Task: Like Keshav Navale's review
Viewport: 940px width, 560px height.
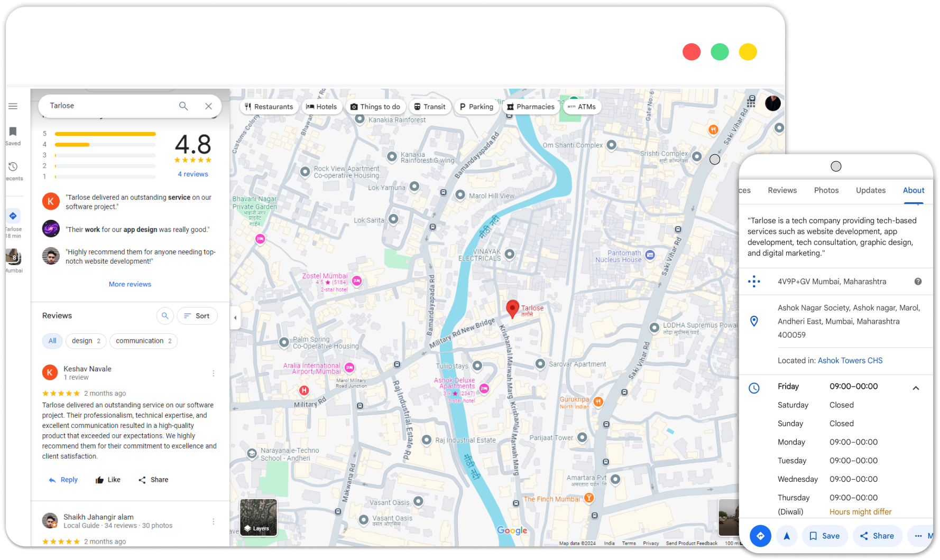Action: [108, 480]
